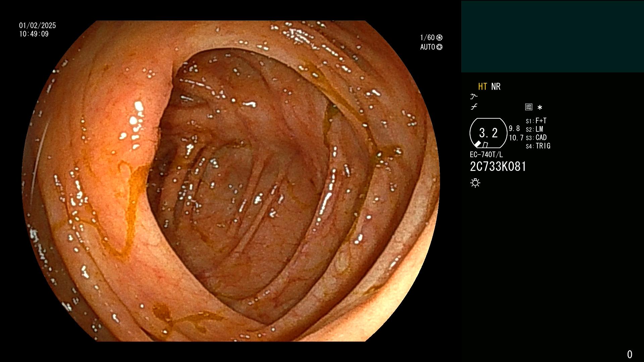
Task: Click the HT indicator in yellow
Action: point(482,86)
